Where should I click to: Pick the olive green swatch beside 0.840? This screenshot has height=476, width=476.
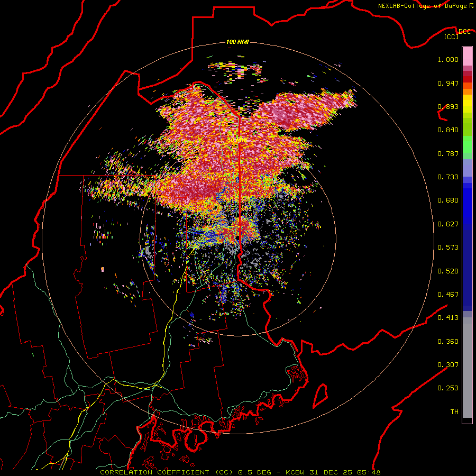467,127
